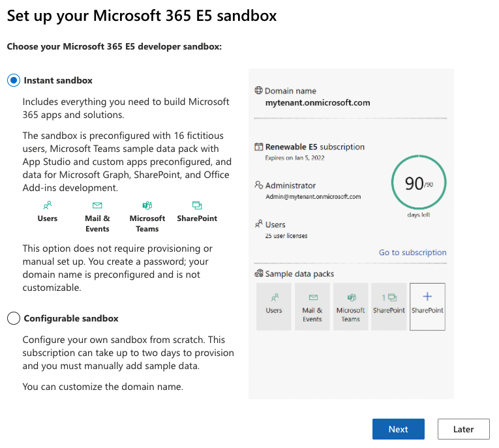The height and width of the screenshot is (448, 499).
Task: Click Microsoft Teams icon under Instant sandbox description
Action: pos(147,205)
